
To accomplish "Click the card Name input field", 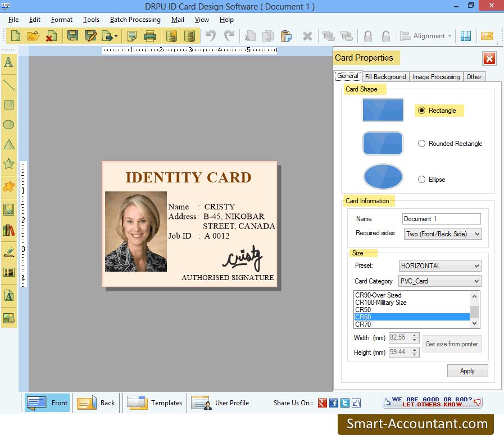I will [441, 219].
